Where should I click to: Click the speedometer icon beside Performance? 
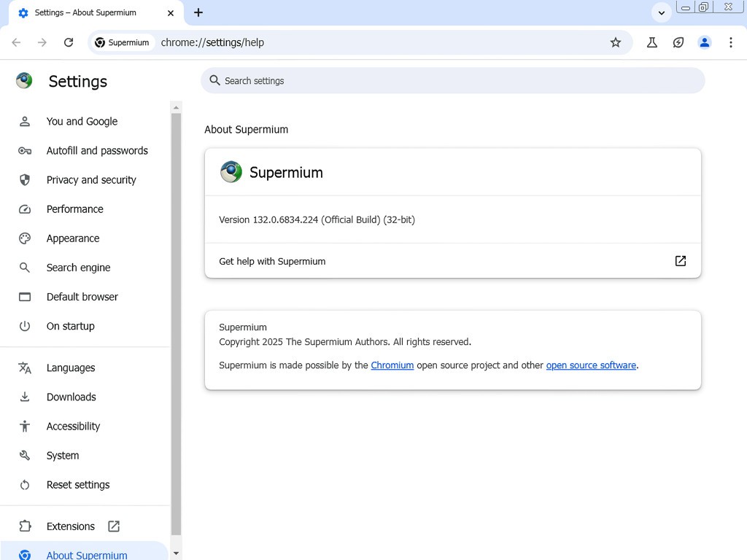tap(25, 209)
